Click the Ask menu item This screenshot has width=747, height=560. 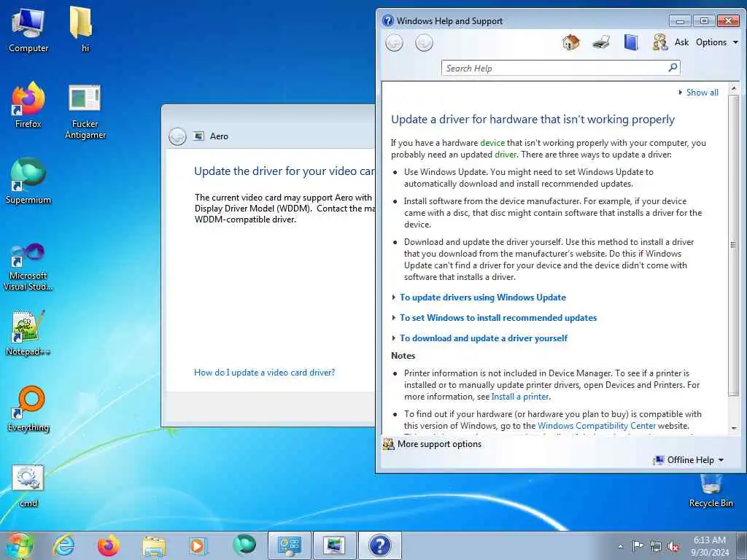pos(682,42)
